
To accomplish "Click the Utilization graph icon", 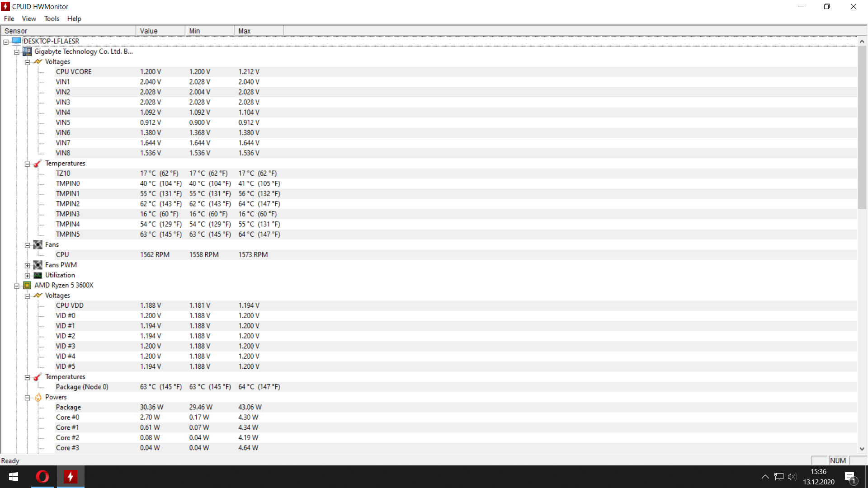I will pyautogui.click(x=38, y=275).
